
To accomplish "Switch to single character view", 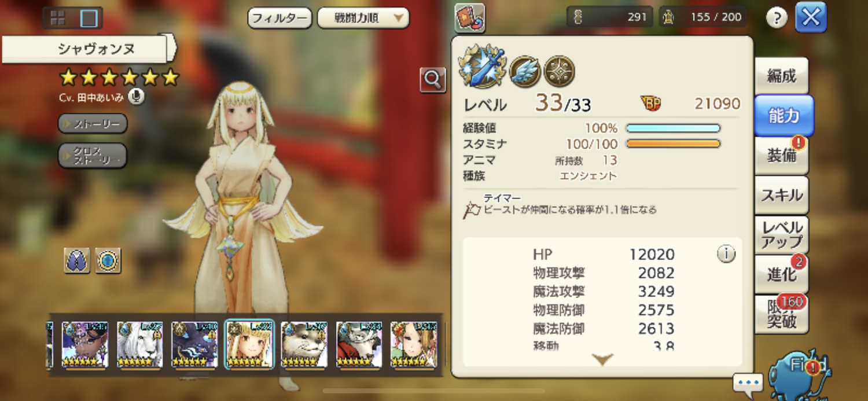I will [x=89, y=19].
